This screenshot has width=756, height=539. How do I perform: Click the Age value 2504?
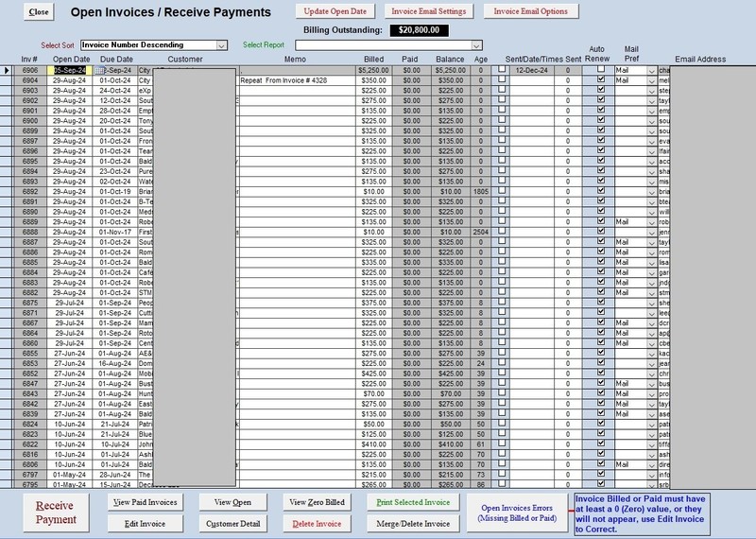(x=481, y=232)
